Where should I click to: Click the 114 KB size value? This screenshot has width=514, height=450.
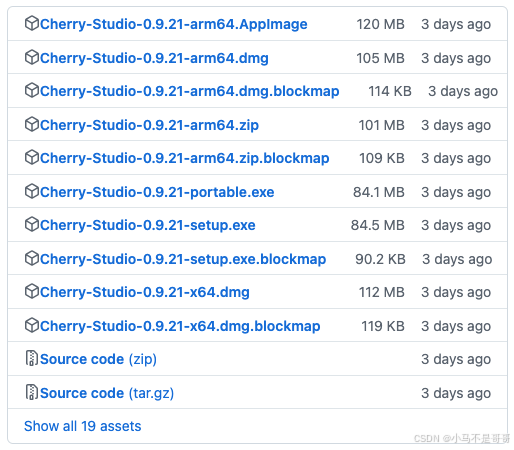click(x=390, y=91)
